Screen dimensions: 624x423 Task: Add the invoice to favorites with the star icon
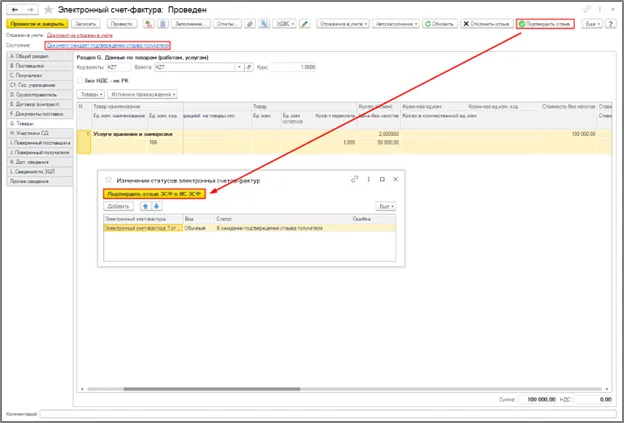point(48,10)
